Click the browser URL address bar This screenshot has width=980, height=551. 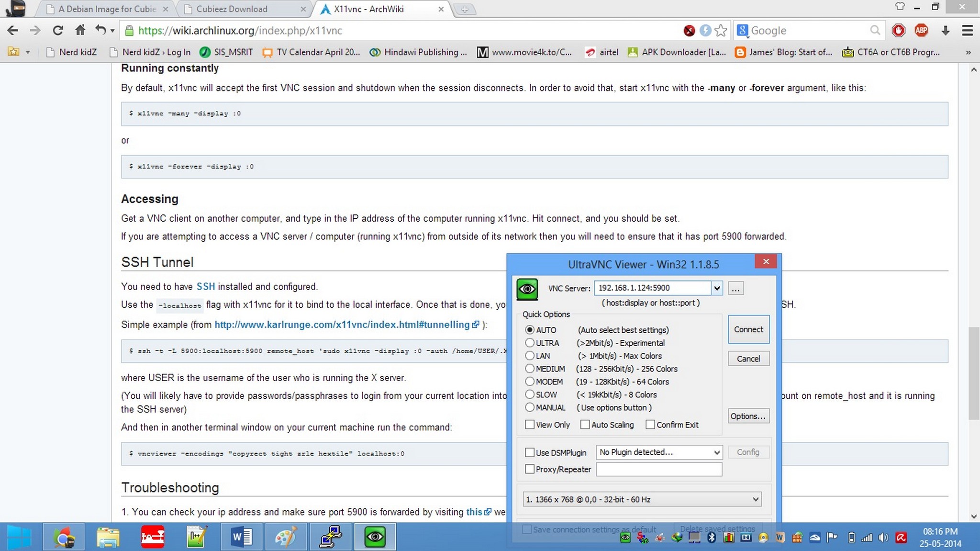click(x=402, y=31)
